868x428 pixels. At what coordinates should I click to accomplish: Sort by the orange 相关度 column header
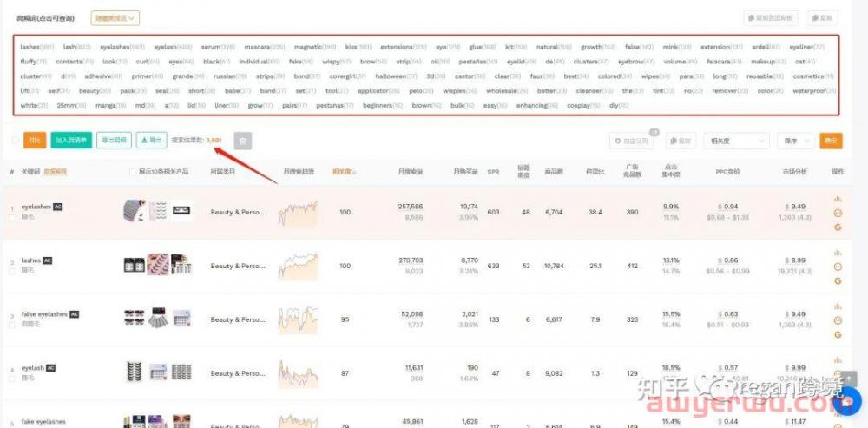[344, 172]
